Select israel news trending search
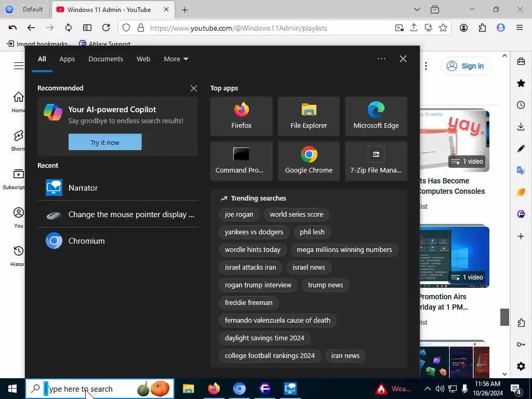The height and width of the screenshot is (399, 532). (x=309, y=268)
